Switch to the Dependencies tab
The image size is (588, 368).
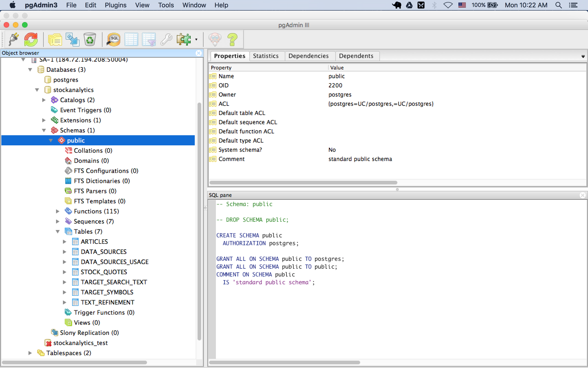[308, 56]
